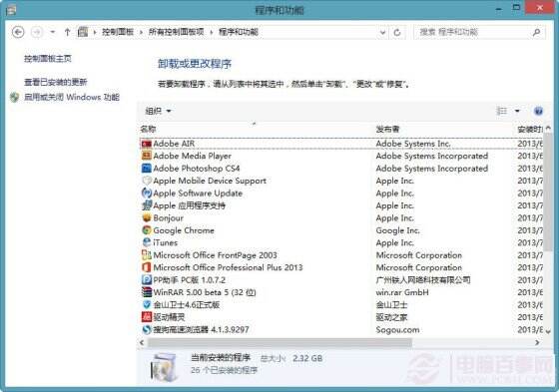
Task: Click the Bonjour program icon
Action: coord(146,217)
